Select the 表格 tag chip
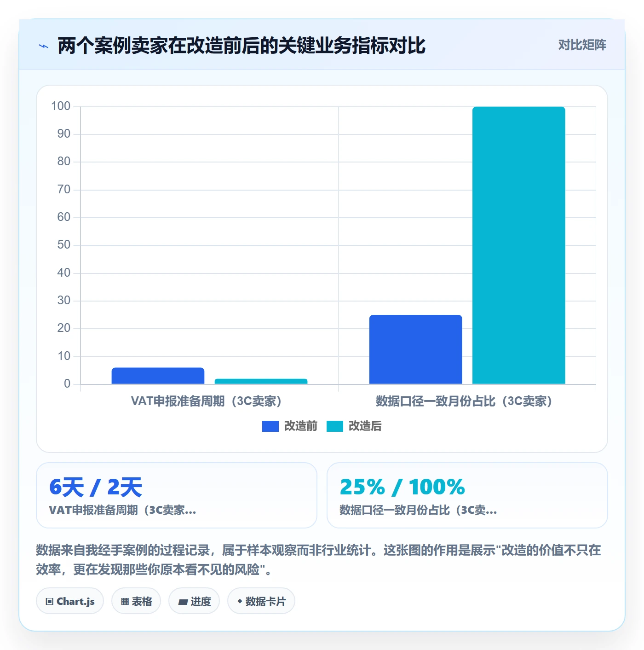This screenshot has width=644, height=650. pyautogui.click(x=136, y=601)
